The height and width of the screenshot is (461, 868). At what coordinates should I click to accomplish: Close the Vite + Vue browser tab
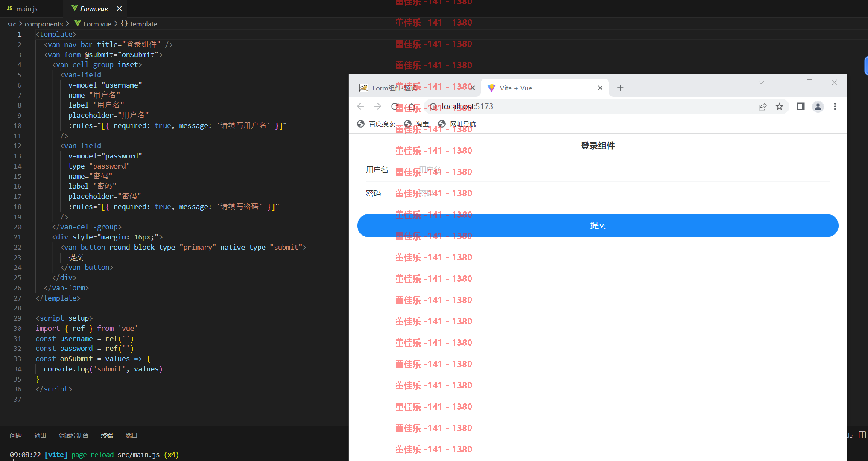pyautogui.click(x=600, y=88)
